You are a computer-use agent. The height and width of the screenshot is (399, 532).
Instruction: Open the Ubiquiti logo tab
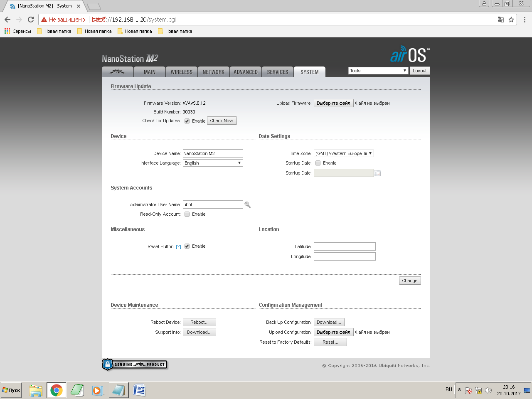click(x=118, y=72)
